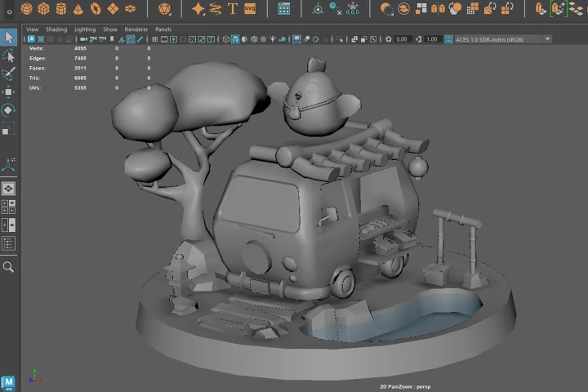Screen dimensions: 588x392
Task: Click the camera bookmark icon
Action: pyautogui.click(x=112, y=39)
